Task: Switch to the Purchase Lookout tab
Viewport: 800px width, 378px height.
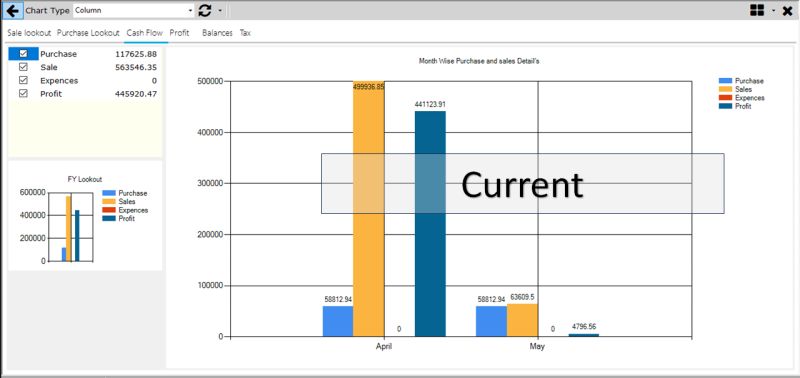Action: [x=88, y=33]
